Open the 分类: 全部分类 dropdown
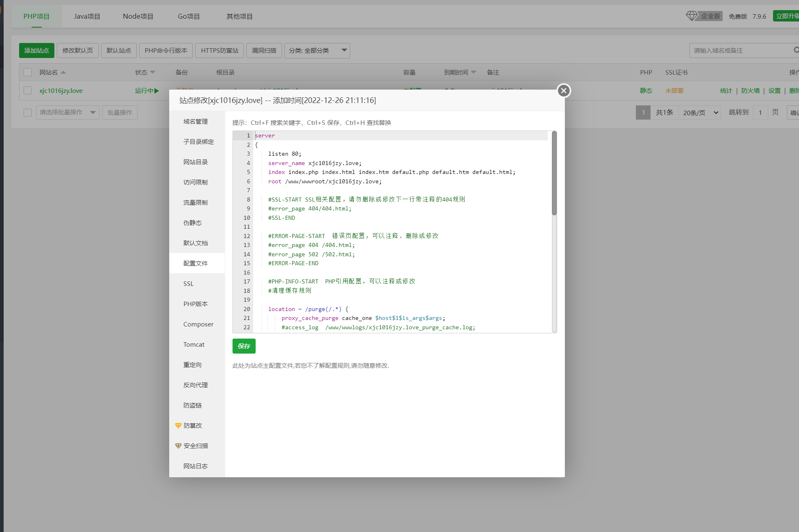The height and width of the screenshot is (532, 799). [317, 50]
